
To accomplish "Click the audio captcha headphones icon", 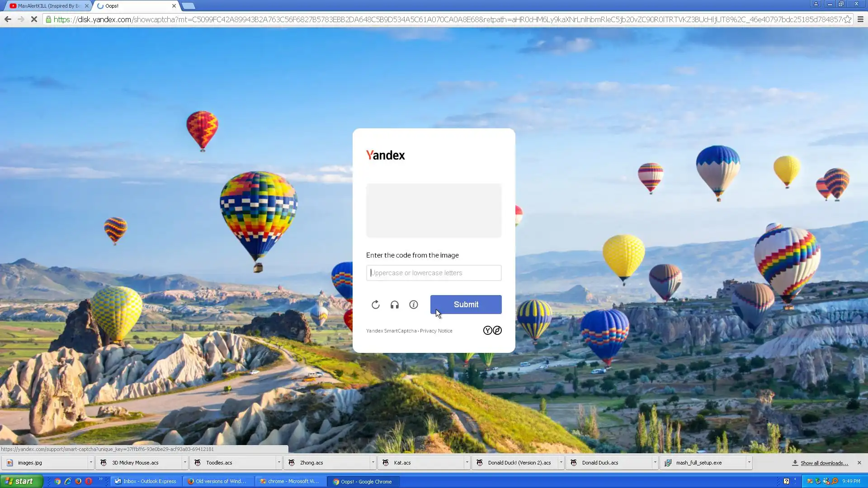I will coord(395,305).
